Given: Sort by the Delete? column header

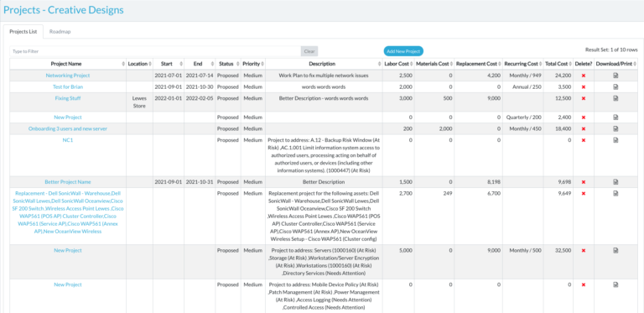Looking at the screenshot, I should tap(584, 64).
